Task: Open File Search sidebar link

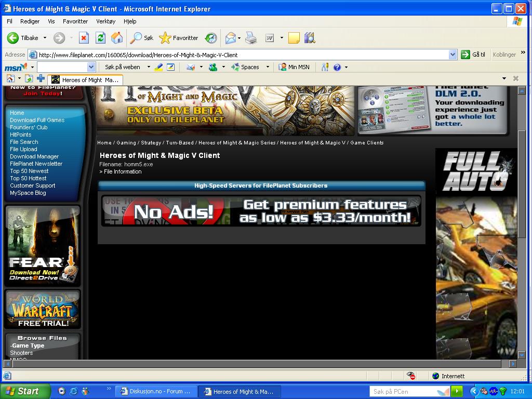Action: (24, 142)
